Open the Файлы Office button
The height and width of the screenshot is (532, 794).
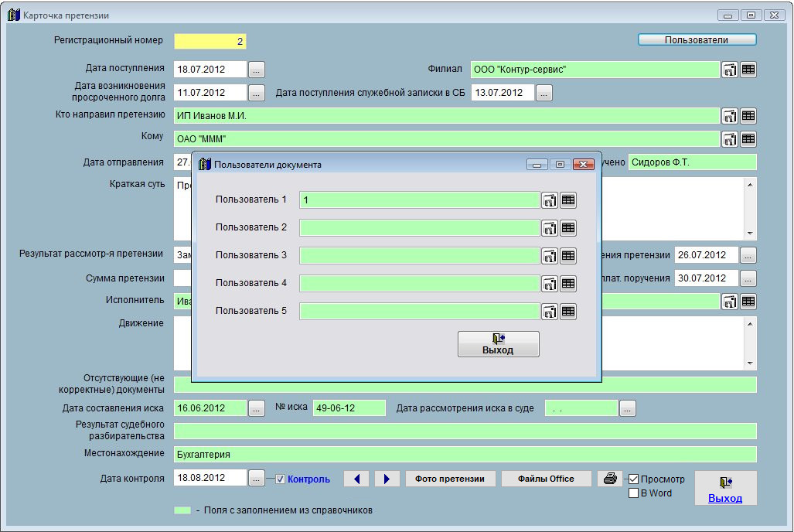pos(546,479)
